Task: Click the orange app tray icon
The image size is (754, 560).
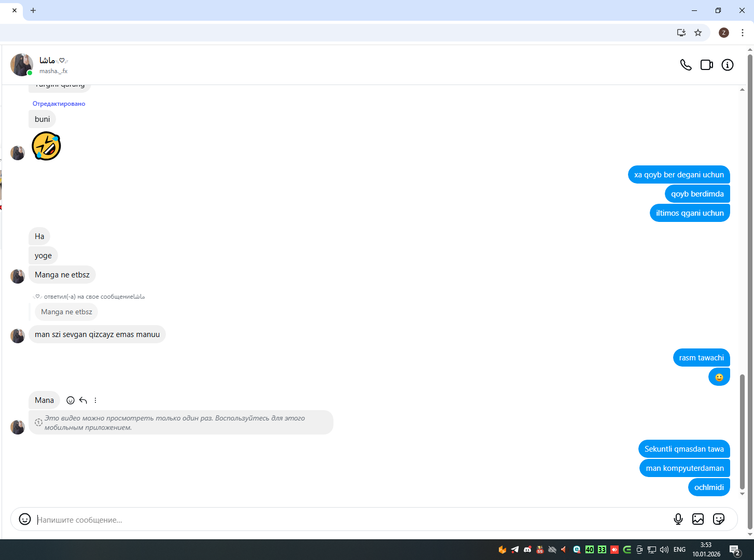Action: click(502, 550)
